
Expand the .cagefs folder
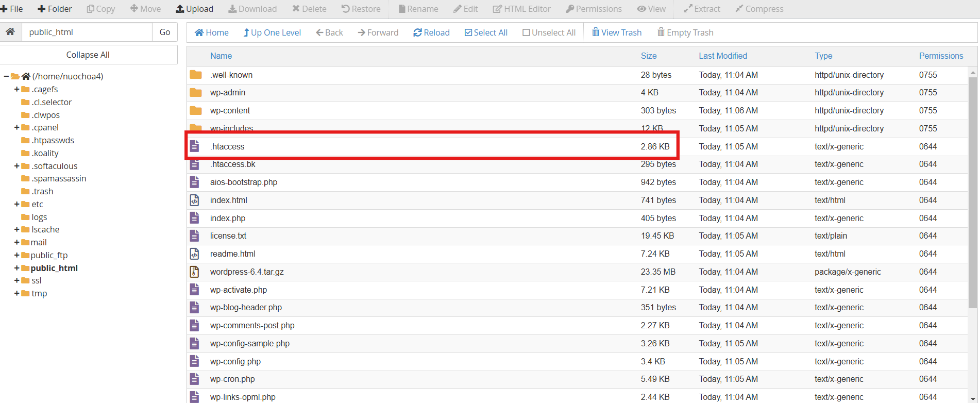(x=16, y=89)
